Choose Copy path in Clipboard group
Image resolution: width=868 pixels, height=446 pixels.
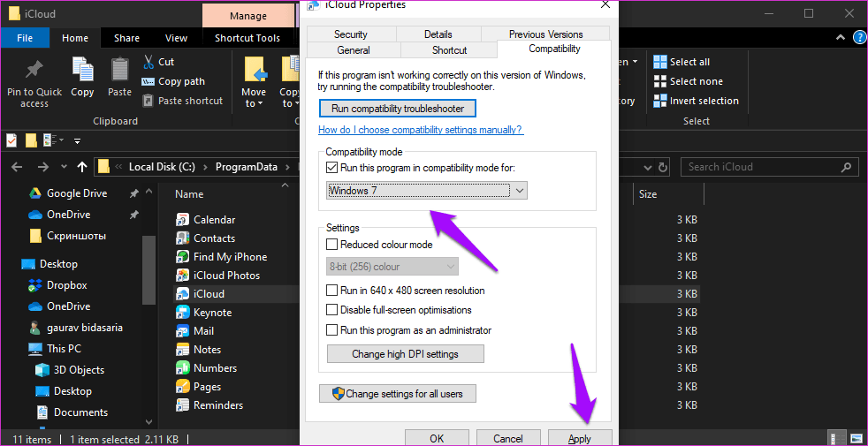[173, 81]
